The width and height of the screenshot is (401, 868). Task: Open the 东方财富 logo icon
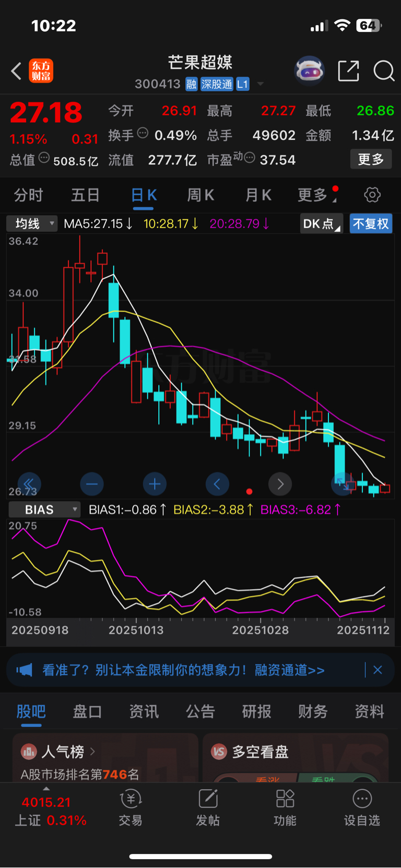click(x=41, y=71)
